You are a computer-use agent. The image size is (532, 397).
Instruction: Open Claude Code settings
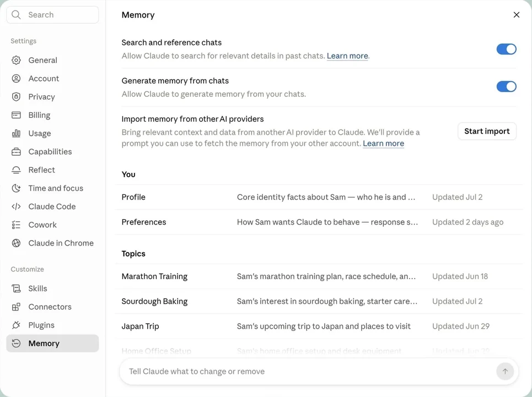click(52, 206)
